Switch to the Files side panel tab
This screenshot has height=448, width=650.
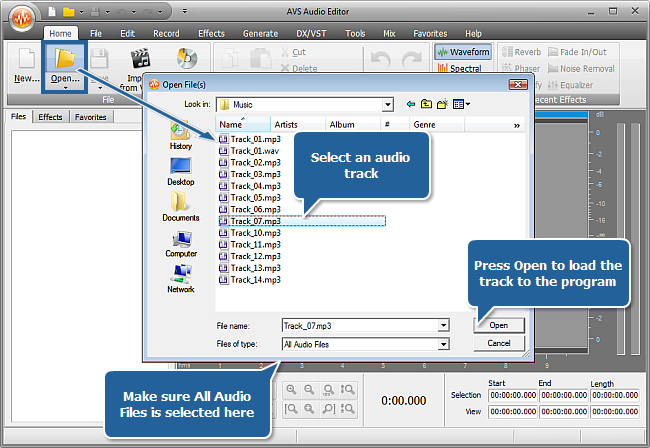(x=18, y=117)
